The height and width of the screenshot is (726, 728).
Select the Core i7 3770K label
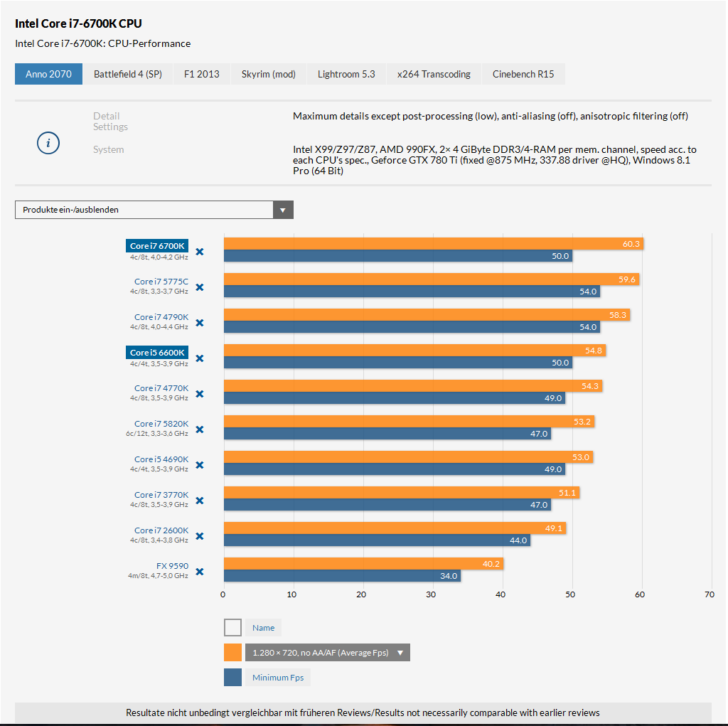pos(161,495)
